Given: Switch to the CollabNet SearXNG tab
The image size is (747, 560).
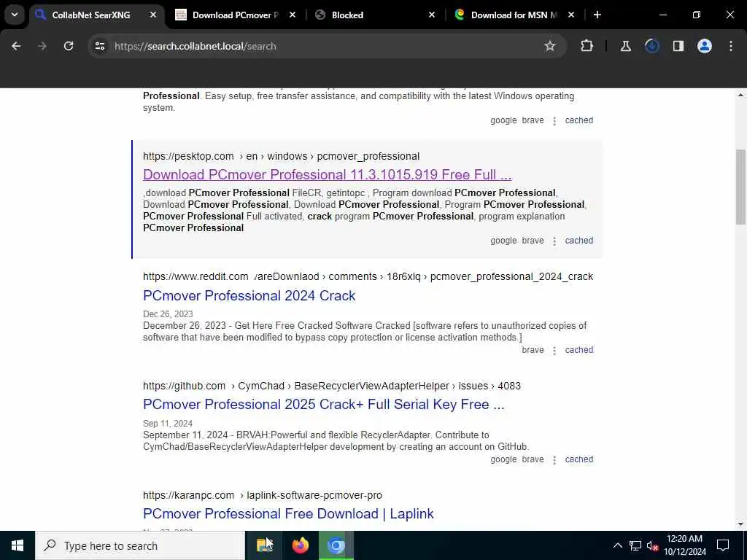Looking at the screenshot, I should point(90,15).
